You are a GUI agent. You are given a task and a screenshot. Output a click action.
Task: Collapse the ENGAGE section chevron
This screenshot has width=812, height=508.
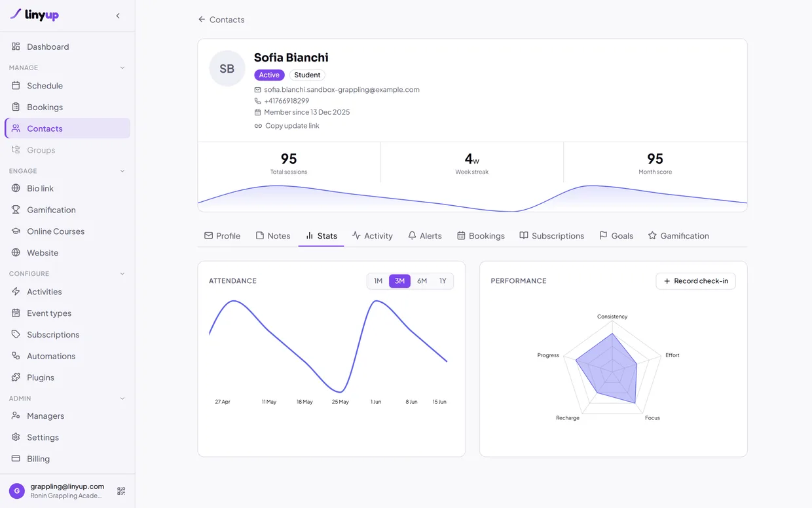[x=122, y=171]
